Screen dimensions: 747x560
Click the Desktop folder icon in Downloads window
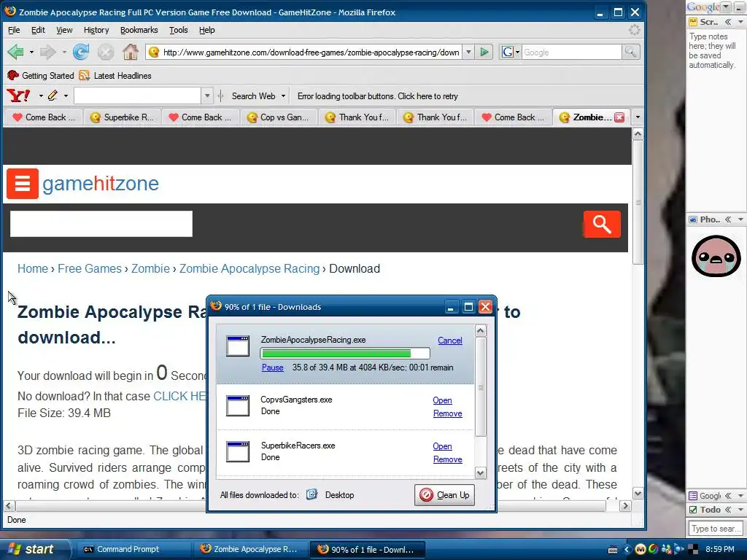[x=311, y=494]
